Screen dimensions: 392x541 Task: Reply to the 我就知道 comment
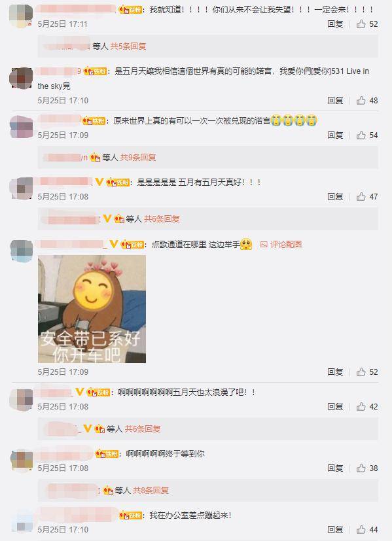click(x=335, y=24)
